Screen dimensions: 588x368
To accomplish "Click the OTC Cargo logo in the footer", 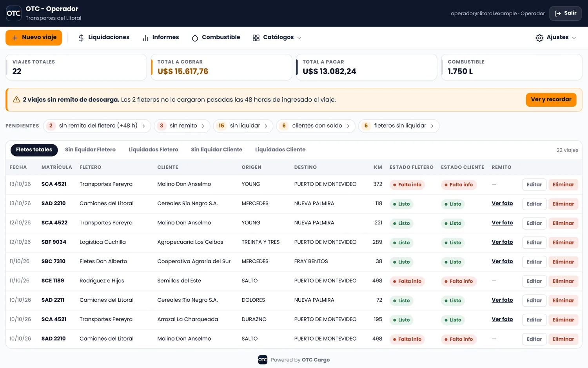I will pyautogui.click(x=263, y=360).
